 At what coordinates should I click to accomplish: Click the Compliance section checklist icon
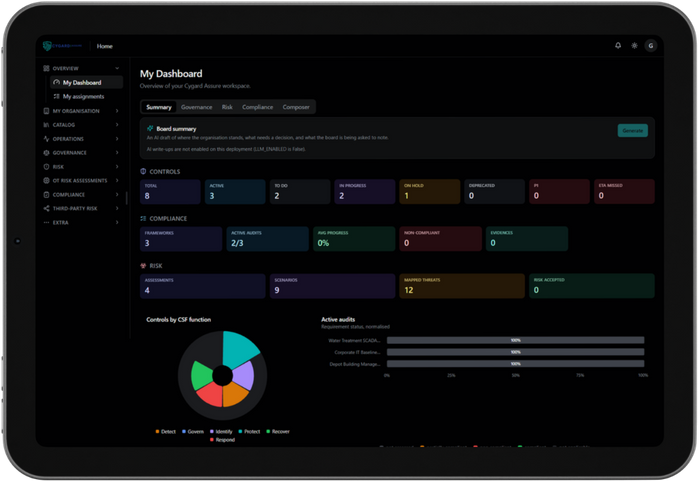point(143,218)
